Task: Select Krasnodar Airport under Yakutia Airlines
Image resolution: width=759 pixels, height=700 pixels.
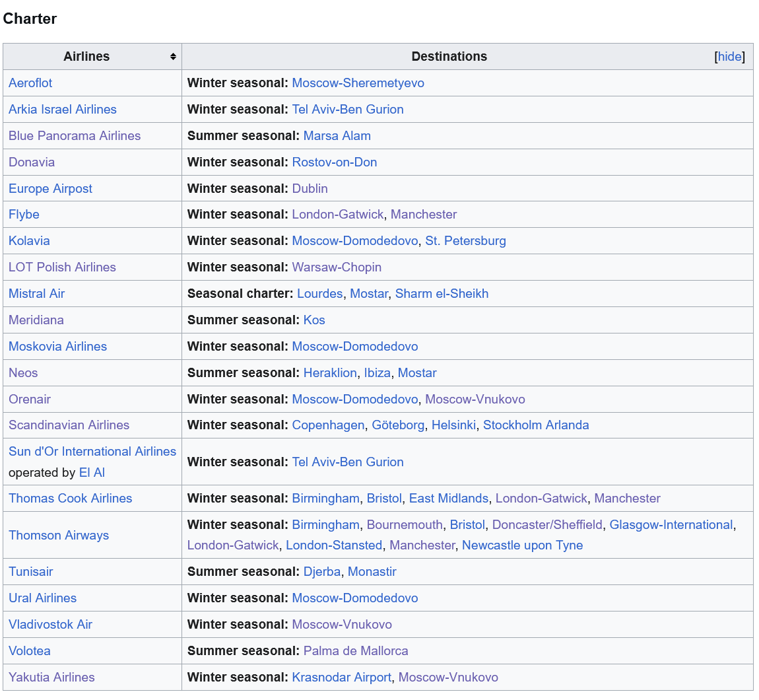Action: pos(341,678)
